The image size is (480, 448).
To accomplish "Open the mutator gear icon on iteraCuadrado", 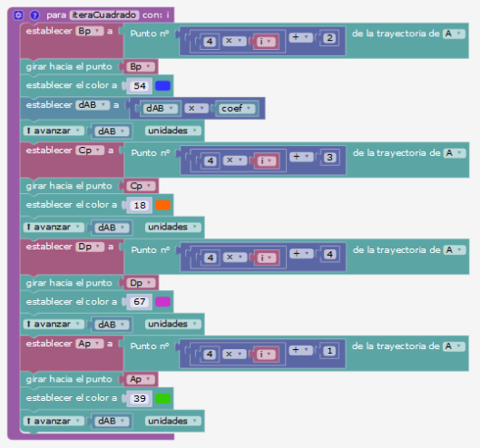I will click(x=18, y=15).
